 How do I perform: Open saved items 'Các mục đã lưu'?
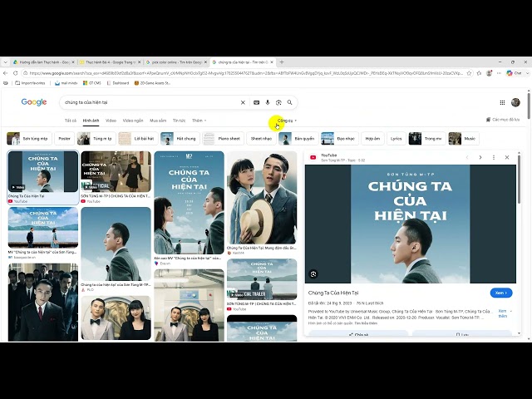503,120
